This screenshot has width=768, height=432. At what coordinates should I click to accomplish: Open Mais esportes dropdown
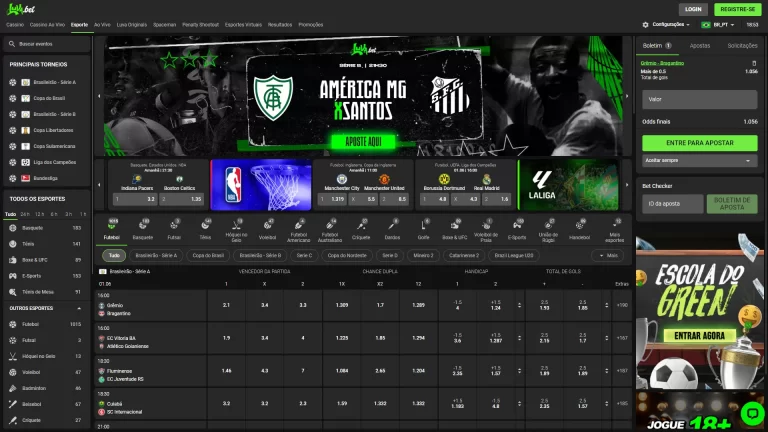614,230
